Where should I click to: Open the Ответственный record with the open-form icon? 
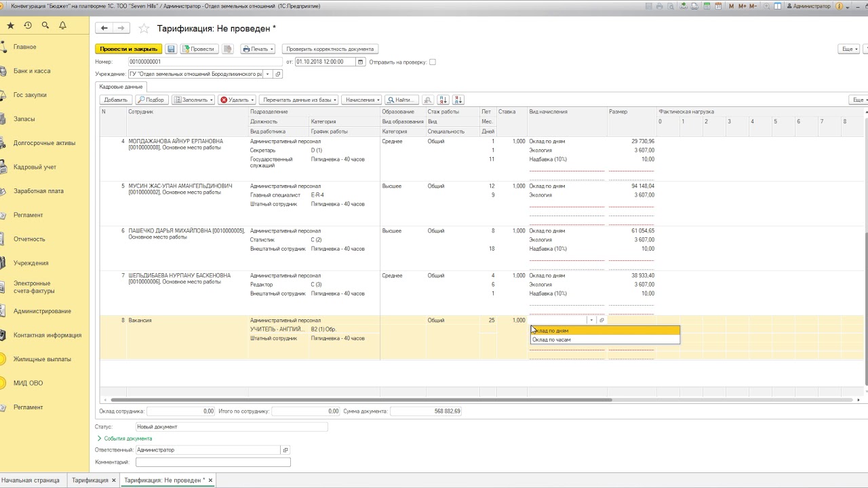(285, 450)
